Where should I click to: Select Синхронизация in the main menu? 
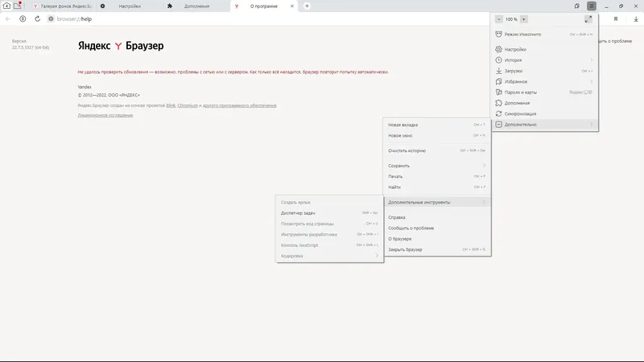(x=545, y=113)
